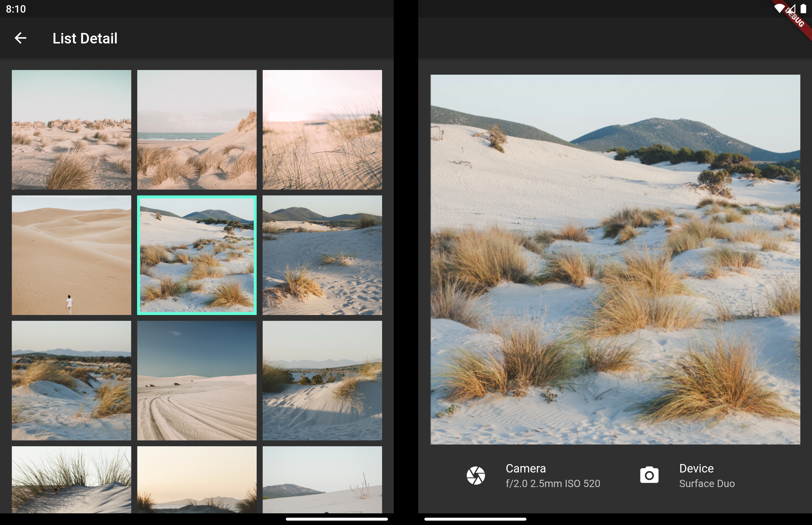Click the highlighted selected dune thumbnail
Viewport: 812px width, 525px height.
(197, 255)
